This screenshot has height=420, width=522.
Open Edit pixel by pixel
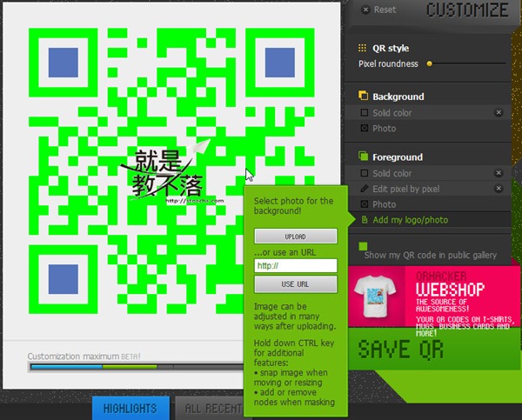tap(405, 189)
